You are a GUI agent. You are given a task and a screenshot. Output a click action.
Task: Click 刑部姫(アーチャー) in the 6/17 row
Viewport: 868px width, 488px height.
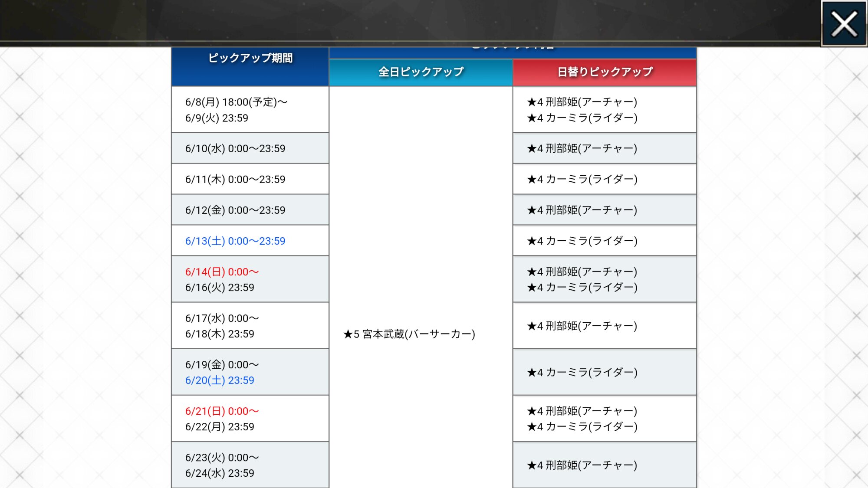coord(582,326)
